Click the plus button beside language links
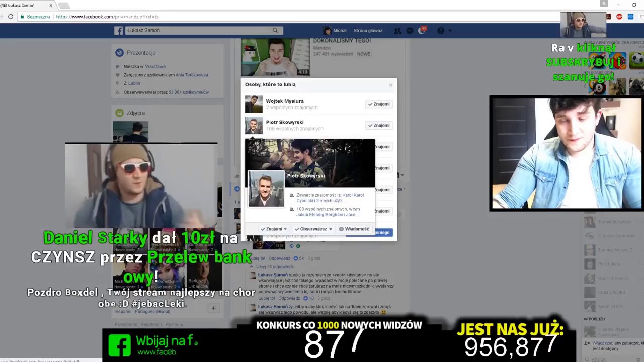The image size is (644, 362). coord(213,308)
